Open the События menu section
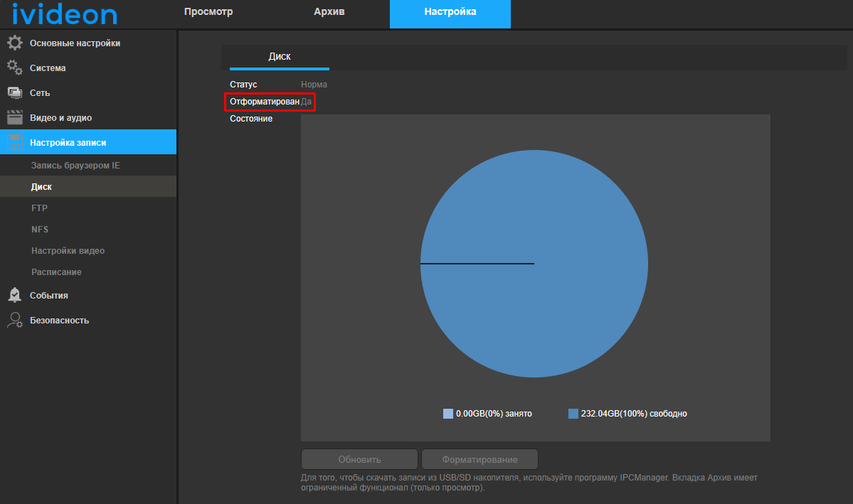Image resolution: width=853 pixels, height=504 pixels. click(88, 295)
